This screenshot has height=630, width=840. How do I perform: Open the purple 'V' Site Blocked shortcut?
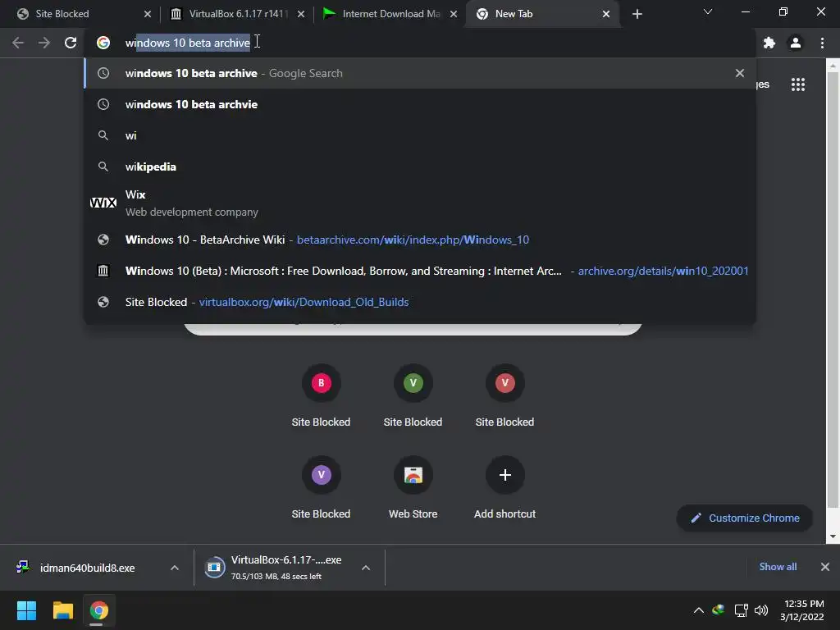[x=321, y=488]
